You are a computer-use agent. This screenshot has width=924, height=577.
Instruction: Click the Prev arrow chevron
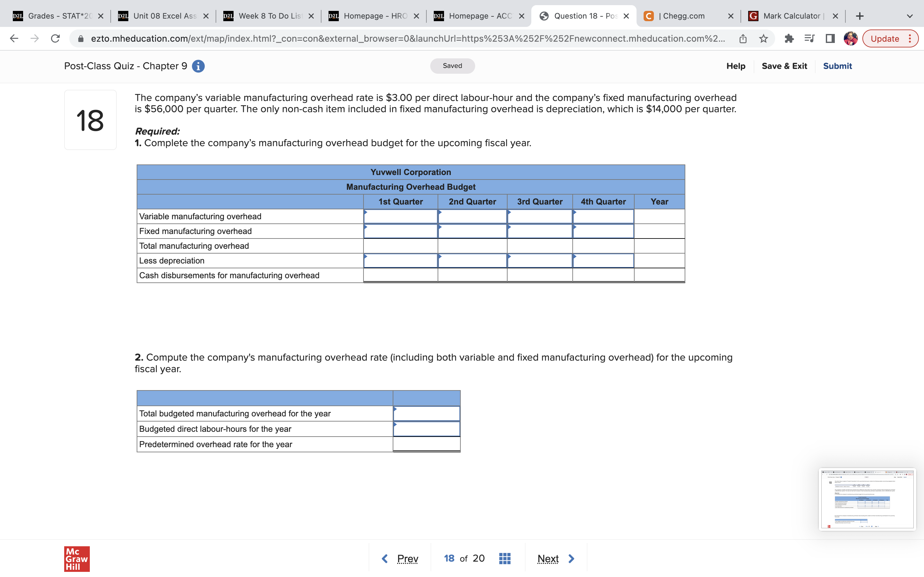tap(384, 558)
